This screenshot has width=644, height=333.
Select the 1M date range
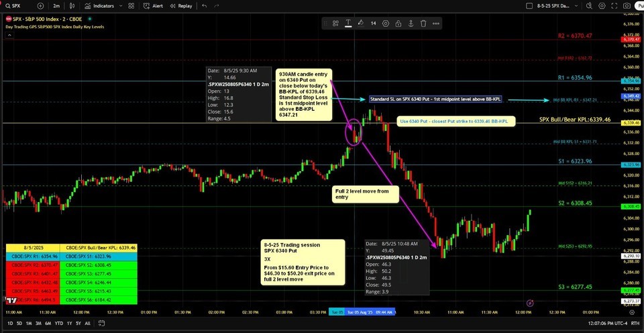click(x=29, y=324)
